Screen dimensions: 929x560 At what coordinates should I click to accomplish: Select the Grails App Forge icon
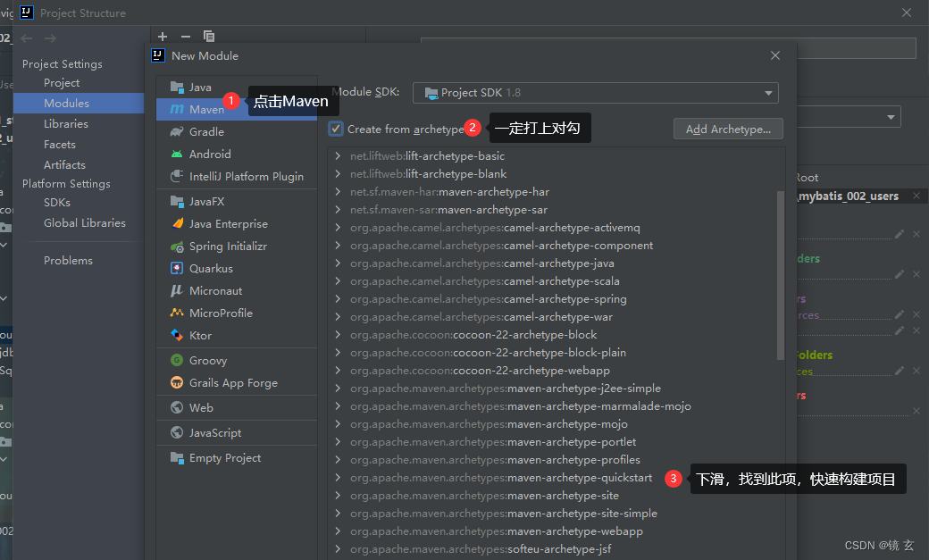[x=177, y=383]
